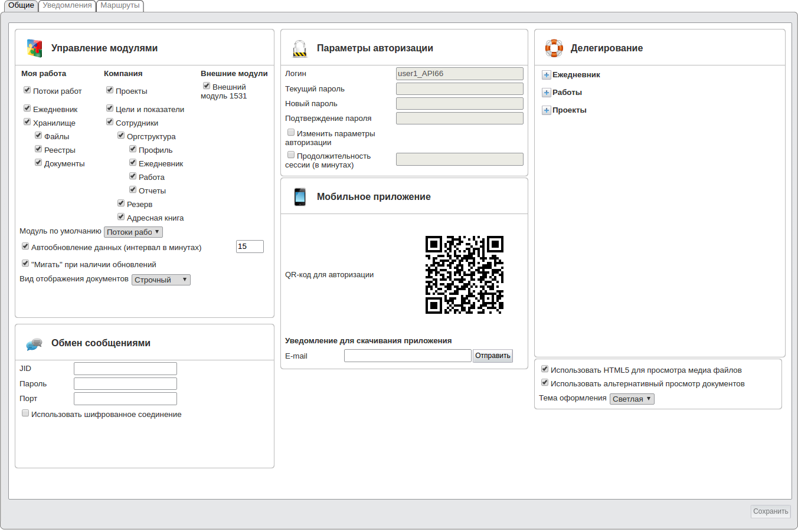Expand the Работы delegation node
This screenshot has width=798, height=532.
(547, 93)
